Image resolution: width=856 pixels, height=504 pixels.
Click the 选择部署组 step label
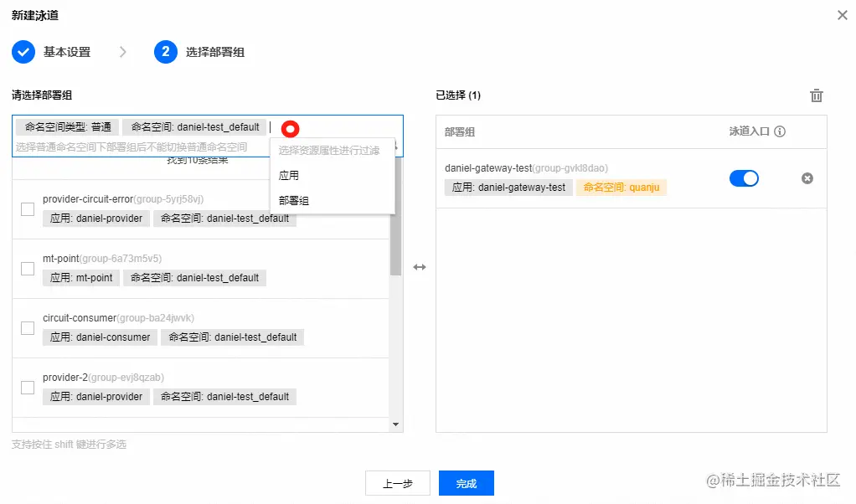(x=215, y=53)
